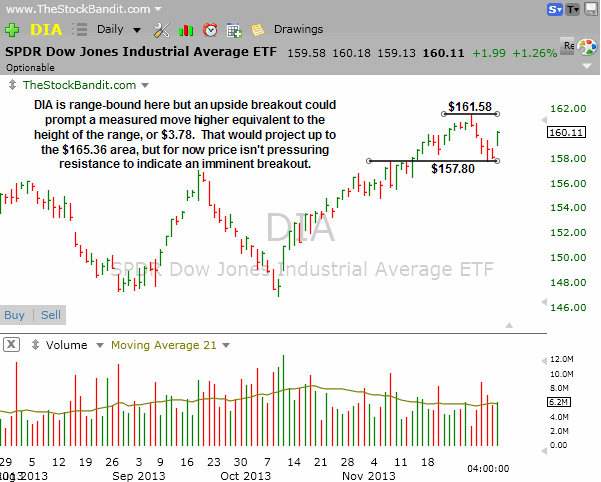
Task: Click the green and red bar chart indicators icon
Action: [186, 30]
